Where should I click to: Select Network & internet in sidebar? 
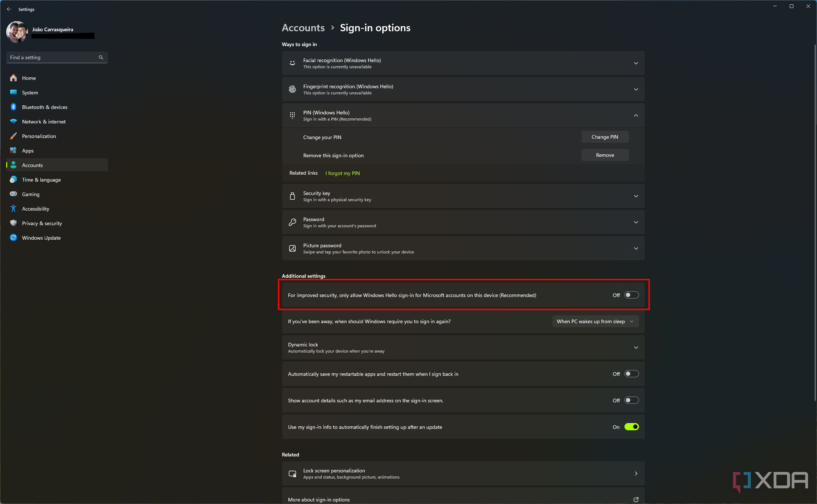point(57,121)
